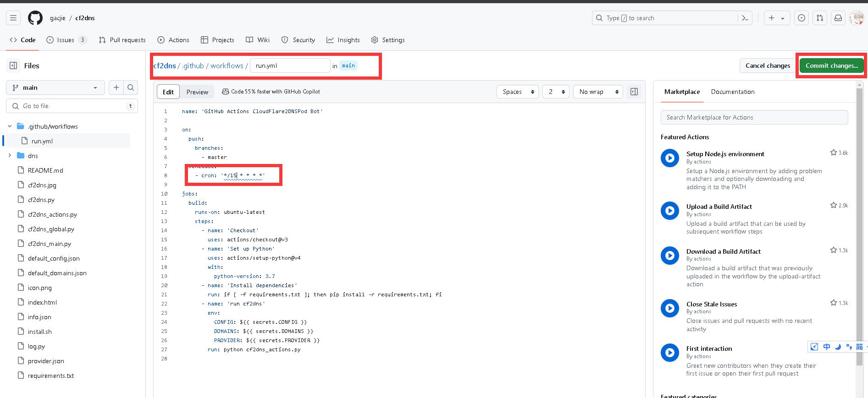Open cf2dns_global.py in file tree
This screenshot has width=868, height=398.
(x=51, y=229)
